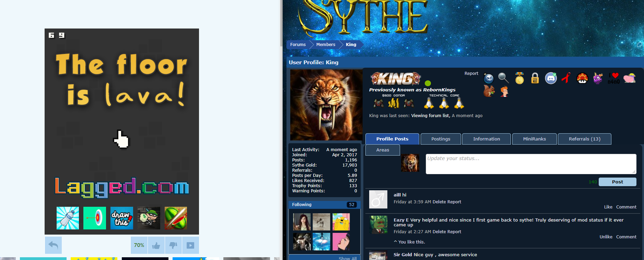Click the Discord verified trophy icon

pyautogui.click(x=551, y=78)
